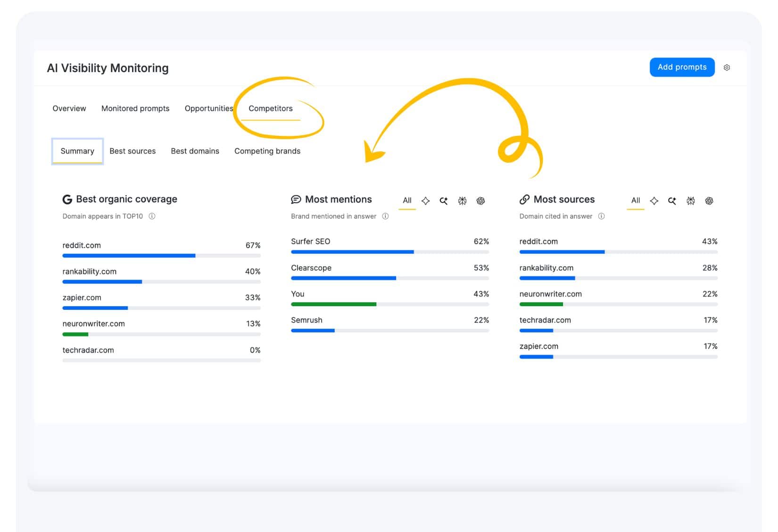Click 'Semrush' in Most mentions

pos(306,320)
